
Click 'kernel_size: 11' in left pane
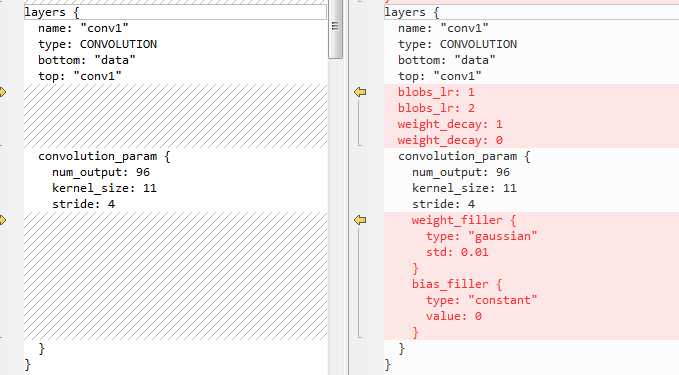104,188
